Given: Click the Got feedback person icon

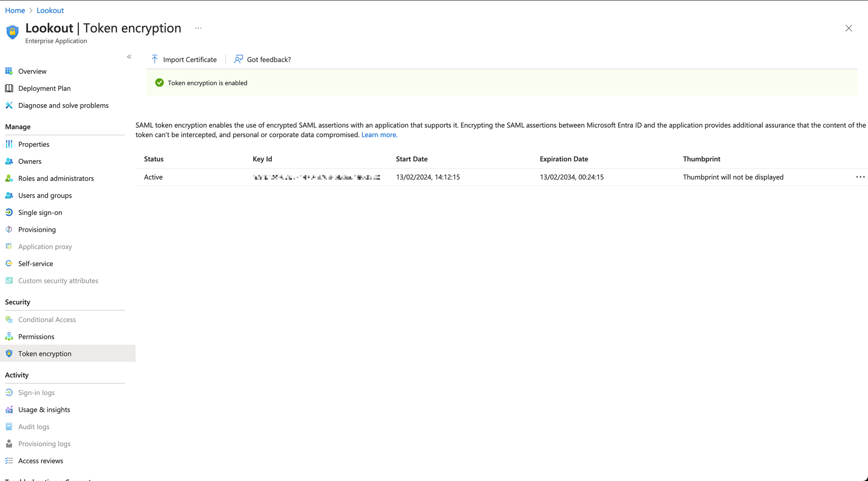Looking at the screenshot, I should tap(238, 59).
